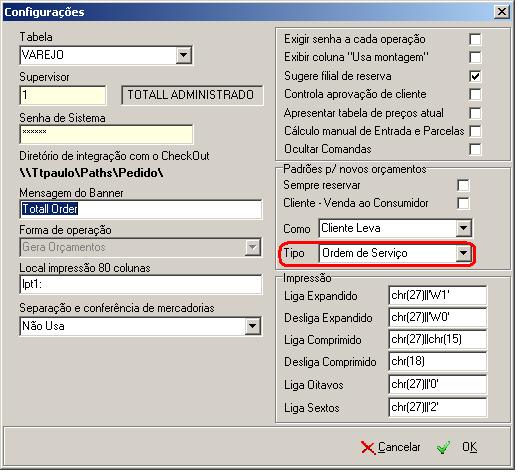Toggle Exibir coluna "Usa montagem" checkbox
The height and width of the screenshot is (472, 518).
[x=475, y=57]
